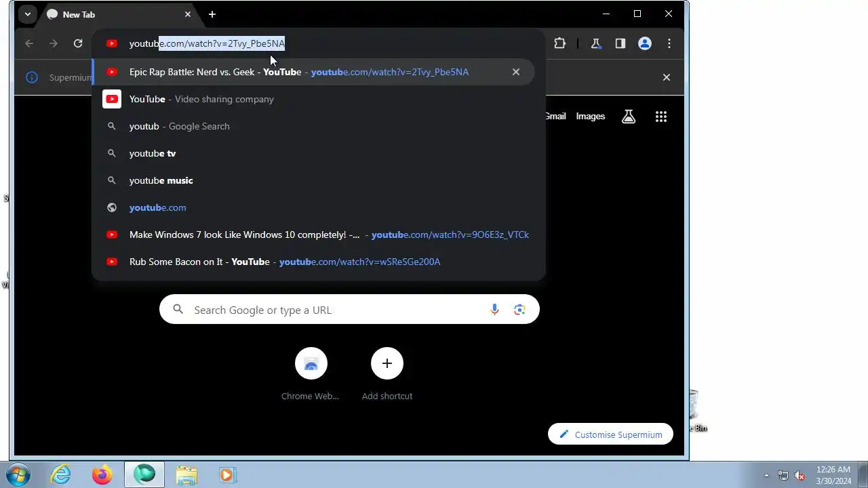Search by image with Lens icon
Screen dimensions: 868x488
(519, 310)
